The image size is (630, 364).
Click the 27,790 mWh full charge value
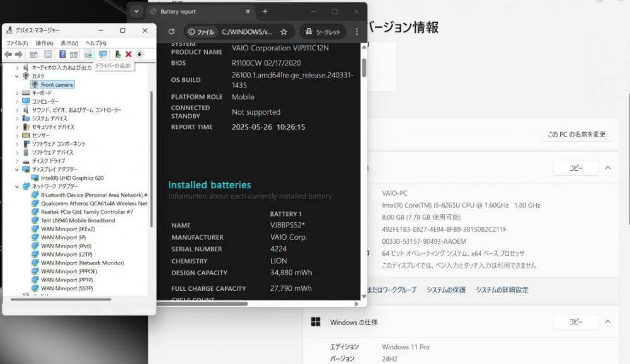point(291,288)
